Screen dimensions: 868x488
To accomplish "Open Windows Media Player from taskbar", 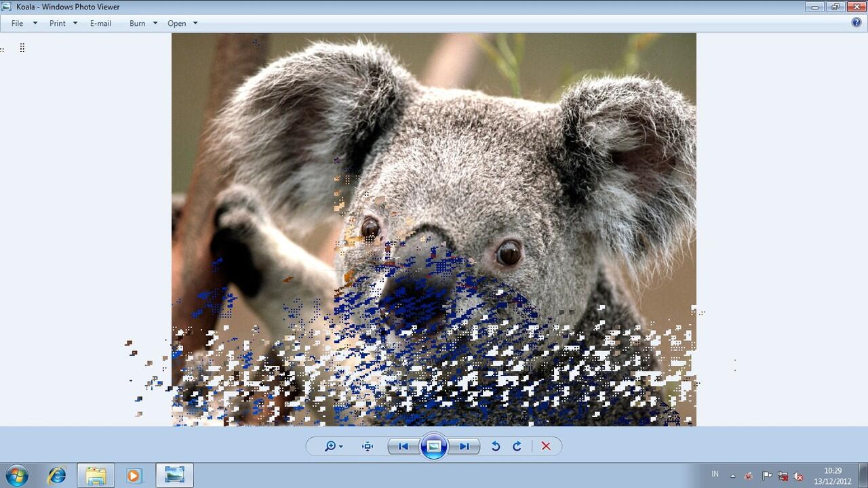I will pos(134,475).
